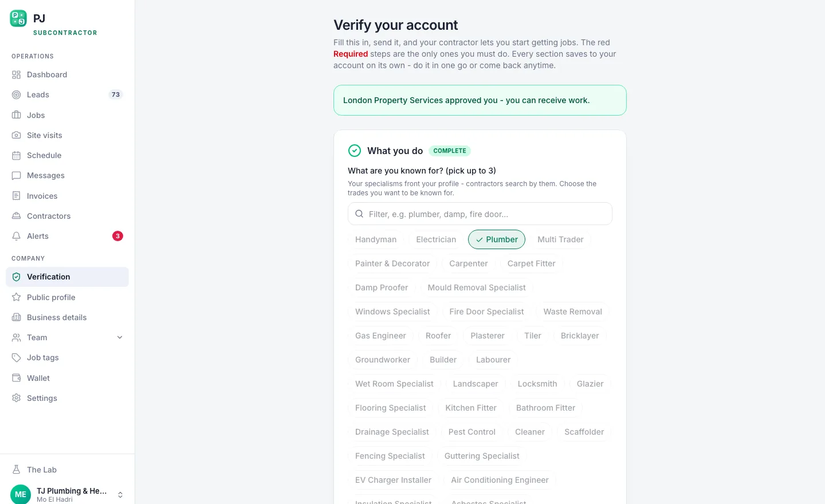Select the Electrician specialism chip
Viewport: 825px width, 504px height.
click(x=436, y=239)
